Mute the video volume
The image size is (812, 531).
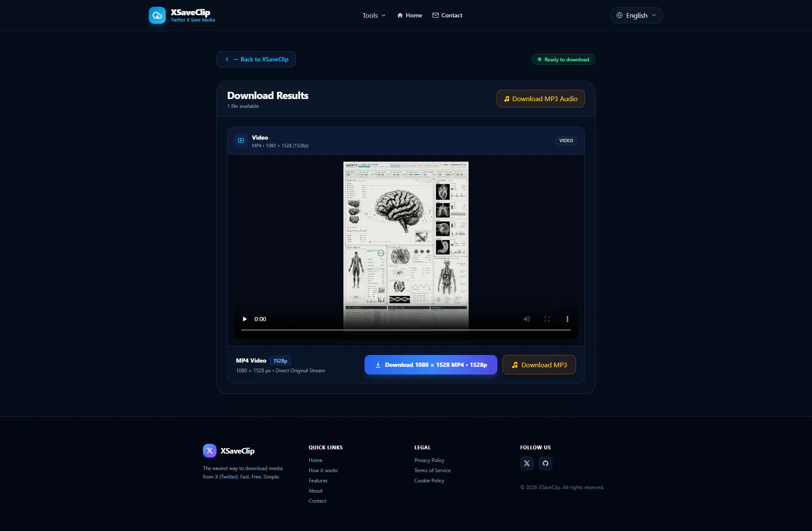pos(527,319)
